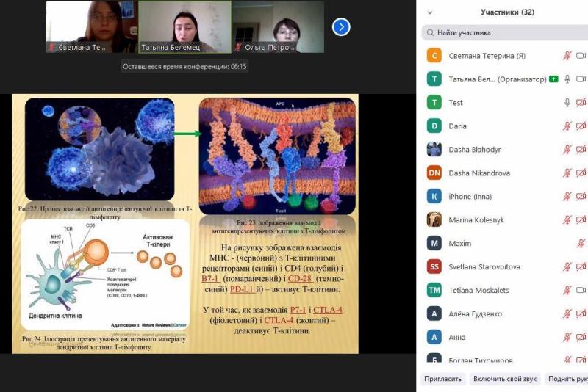Toggle Test's microphone icon
This screenshot has height=392, width=588.
click(x=567, y=103)
